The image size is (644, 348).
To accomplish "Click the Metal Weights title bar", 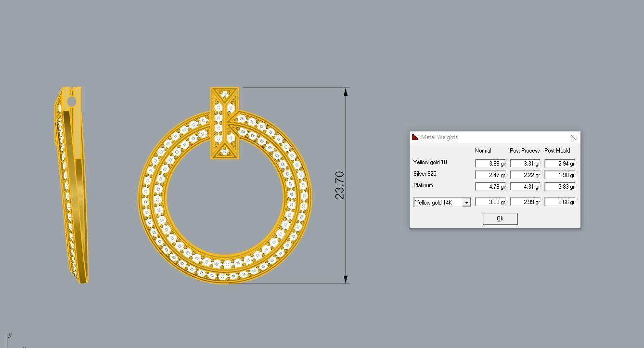I will click(495, 137).
